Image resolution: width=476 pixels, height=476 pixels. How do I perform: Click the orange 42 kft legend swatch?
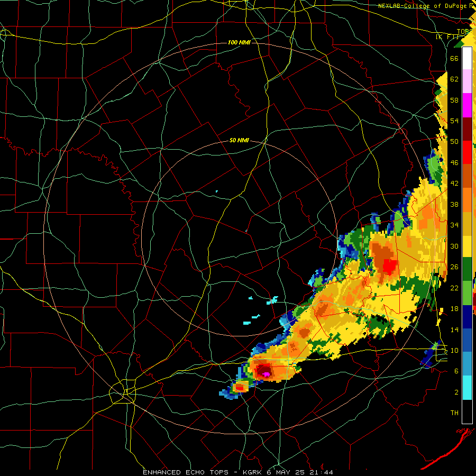click(467, 200)
